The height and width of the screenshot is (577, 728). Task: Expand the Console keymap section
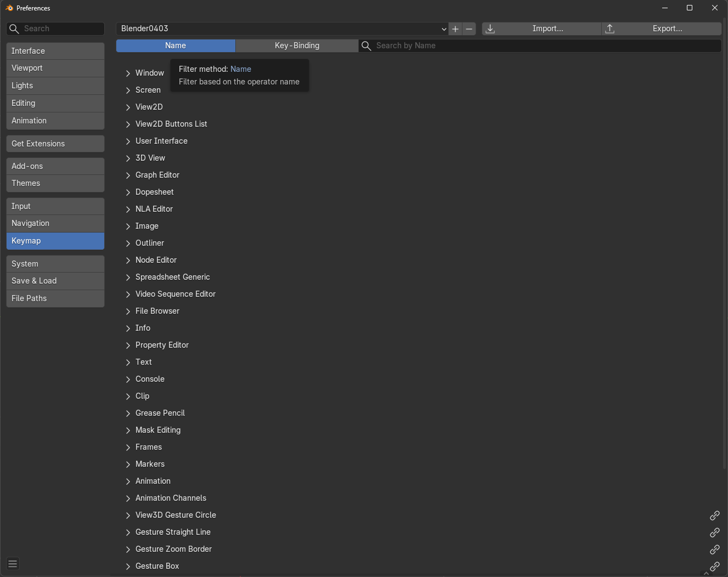128,380
